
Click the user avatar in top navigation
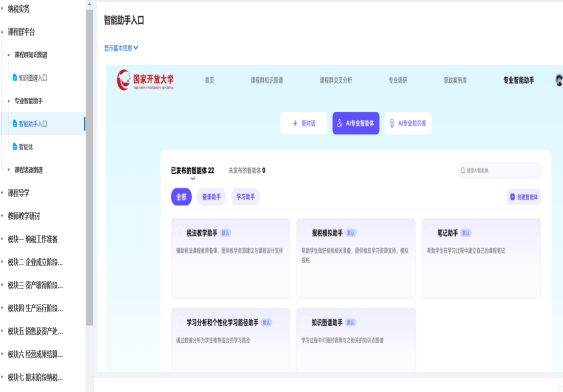pos(559,80)
